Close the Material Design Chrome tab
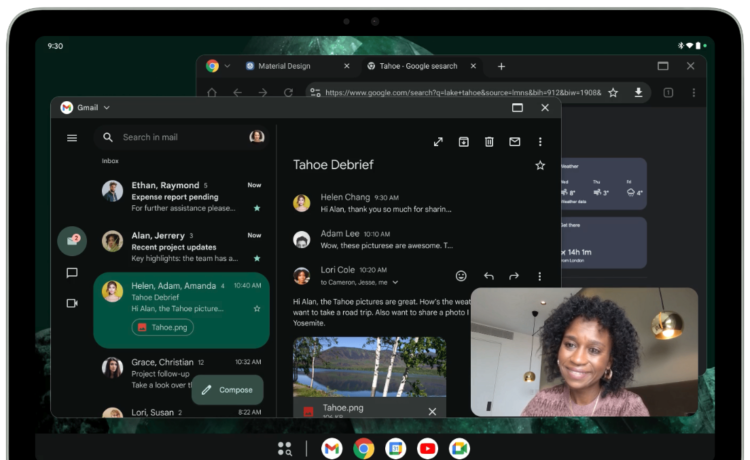Screen dimensions: 750x460 [347, 66]
